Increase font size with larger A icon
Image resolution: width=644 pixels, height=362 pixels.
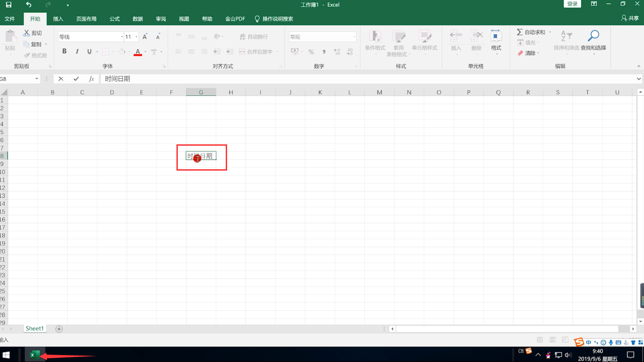click(x=145, y=37)
